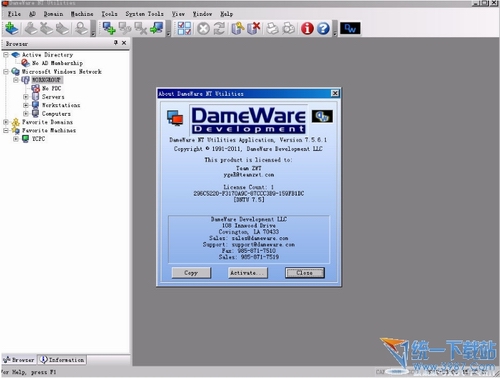Open the View menu

(178, 14)
